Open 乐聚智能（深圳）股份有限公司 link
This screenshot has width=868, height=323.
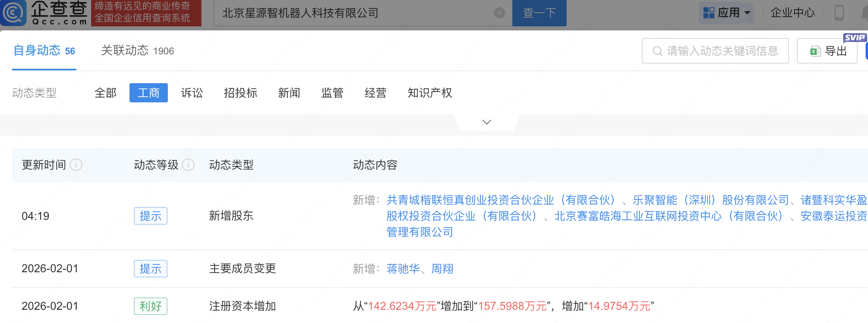(711, 200)
